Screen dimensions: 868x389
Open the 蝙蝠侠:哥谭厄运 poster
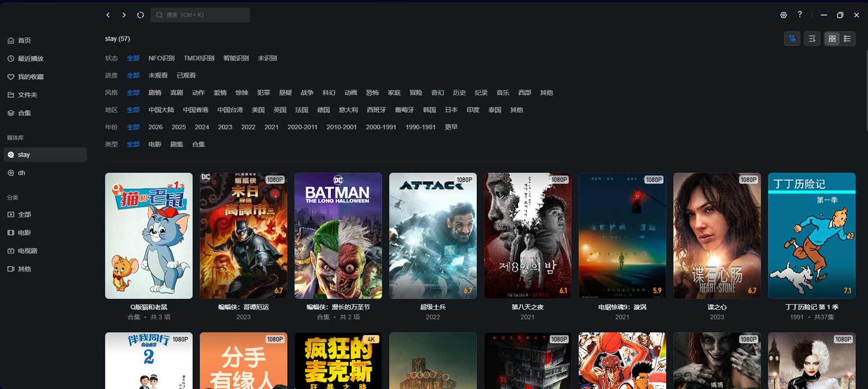[x=244, y=236]
